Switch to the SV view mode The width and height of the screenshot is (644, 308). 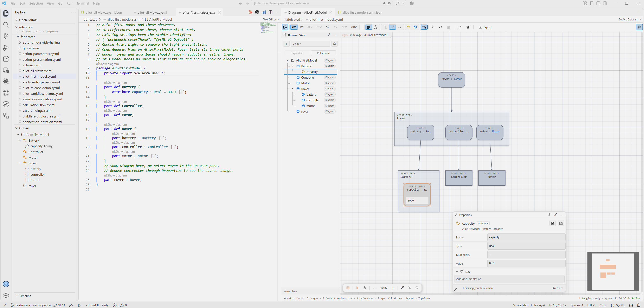(328, 27)
